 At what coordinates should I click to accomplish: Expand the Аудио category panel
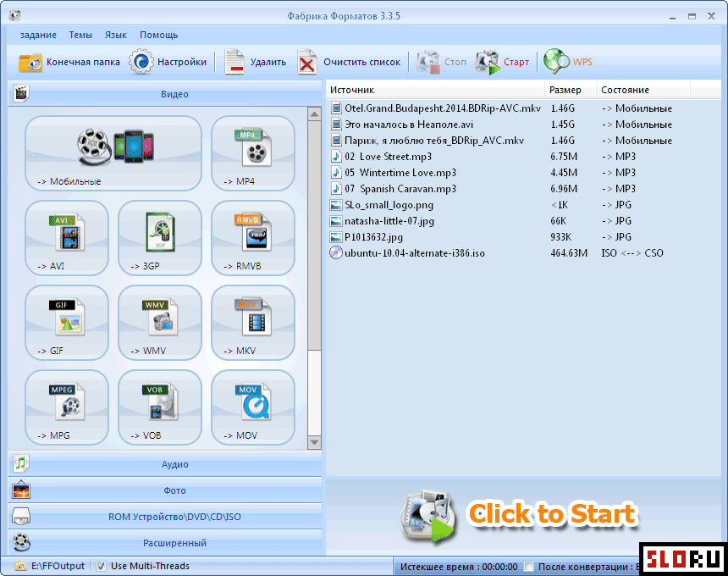click(x=165, y=463)
